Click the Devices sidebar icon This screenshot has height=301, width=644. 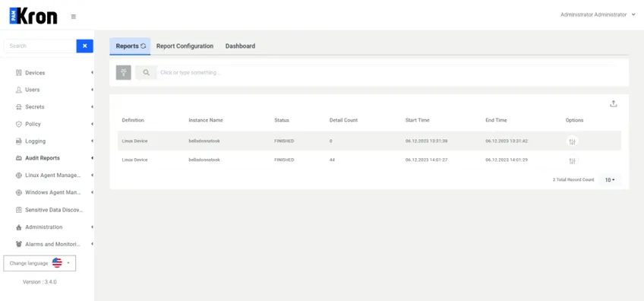pos(18,73)
